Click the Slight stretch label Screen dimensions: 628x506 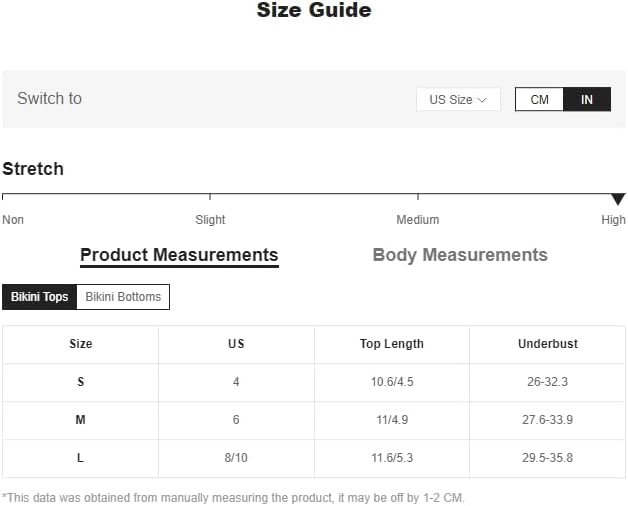coord(210,220)
